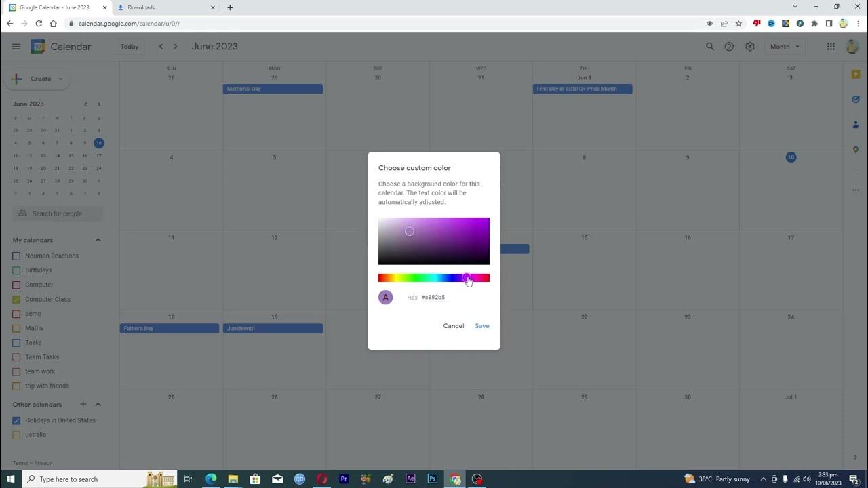Save the custom color
This screenshot has height=488, width=868.
(482, 326)
